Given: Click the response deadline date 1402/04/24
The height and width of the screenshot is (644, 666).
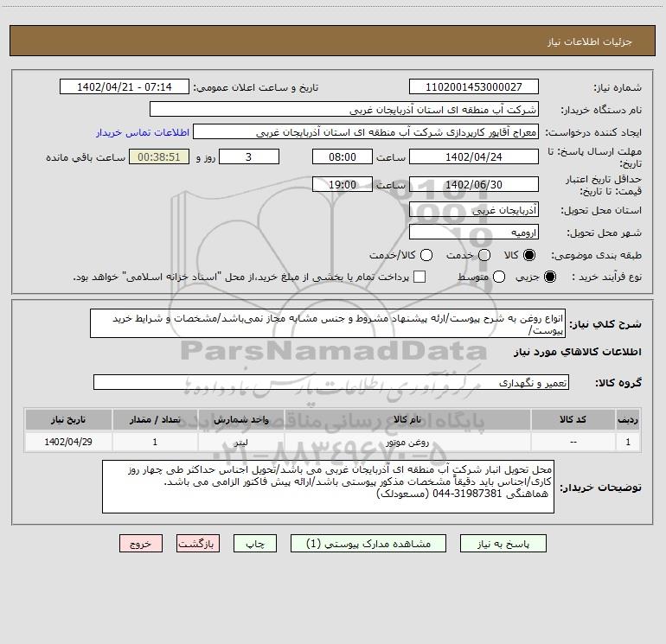Looking at the screenshot, I should [474, 156].
